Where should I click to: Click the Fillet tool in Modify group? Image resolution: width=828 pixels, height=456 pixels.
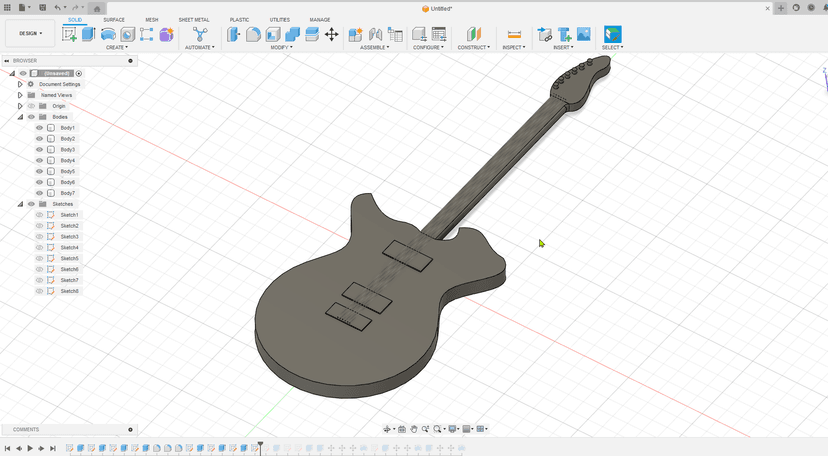click(x=253, y=34)
